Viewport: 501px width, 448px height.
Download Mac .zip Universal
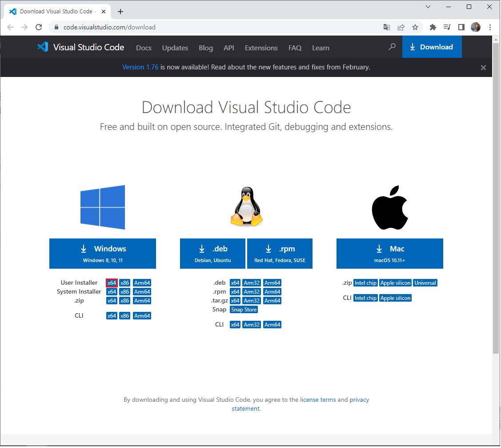425,283
